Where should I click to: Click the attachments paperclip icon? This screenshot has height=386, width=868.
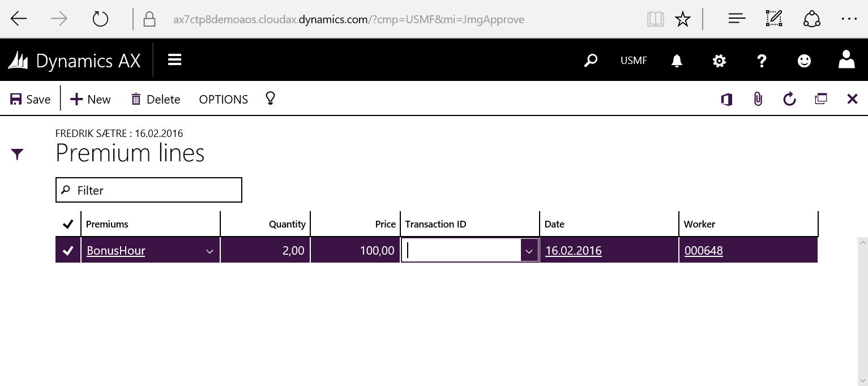pos(758,100)
